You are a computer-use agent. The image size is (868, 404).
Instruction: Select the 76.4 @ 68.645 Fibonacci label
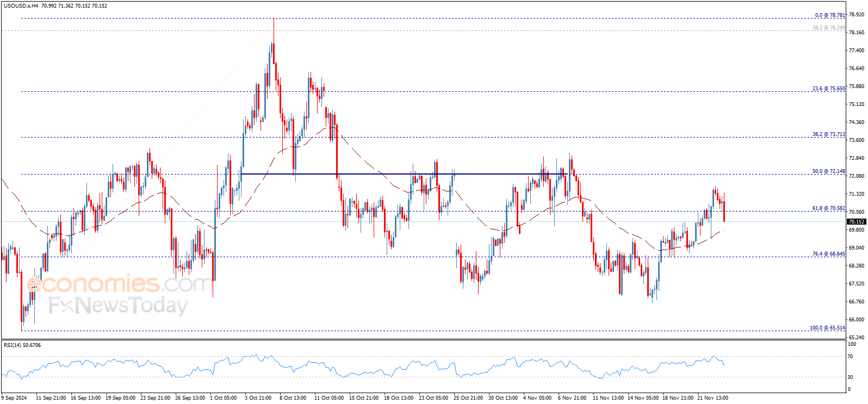pyautogui.click(x=829, y=254)
